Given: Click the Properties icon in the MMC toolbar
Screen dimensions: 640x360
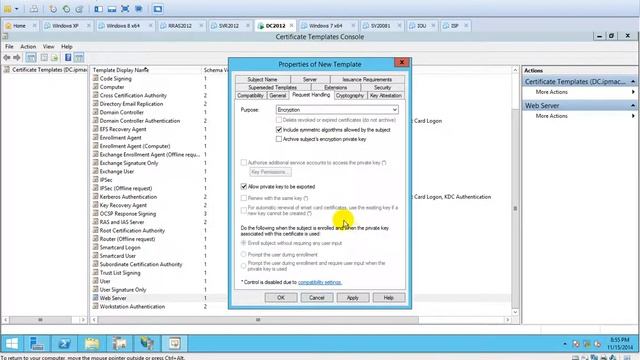Looking at the screenshot, I should click(x=44, y=58).
